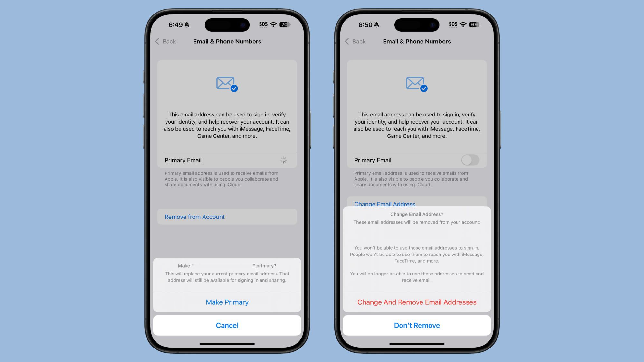Click Email & Phone Numbers title (right screen)

417,41
